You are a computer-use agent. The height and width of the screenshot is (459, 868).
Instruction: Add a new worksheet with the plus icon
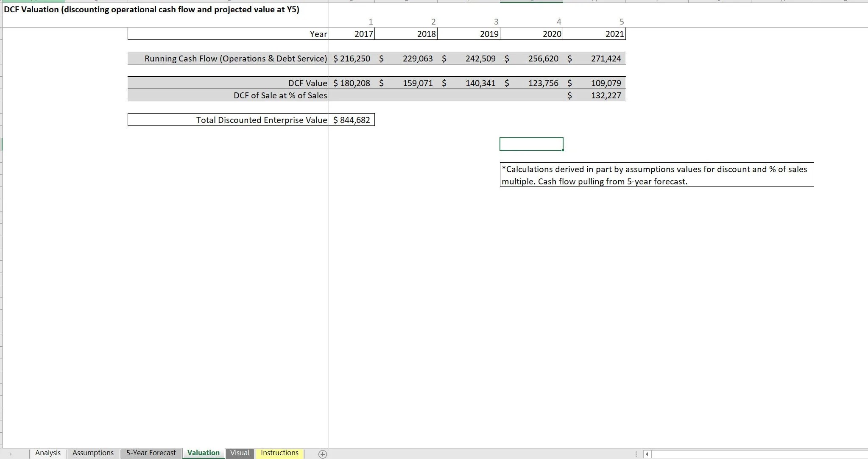[x=323, y=454]
